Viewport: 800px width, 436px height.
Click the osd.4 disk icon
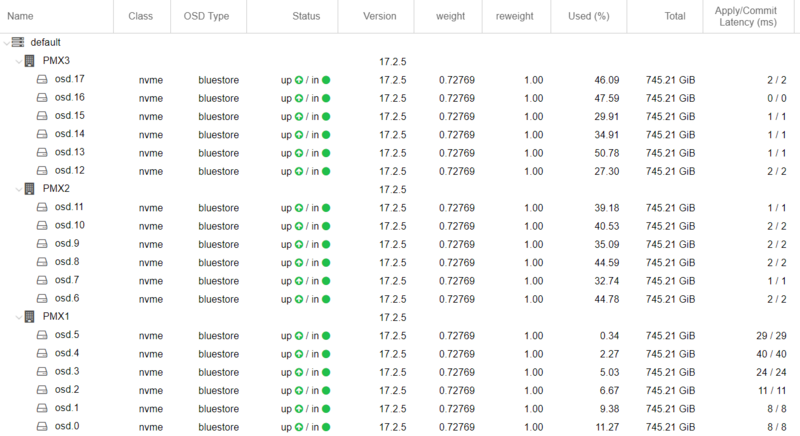[42, 353]
